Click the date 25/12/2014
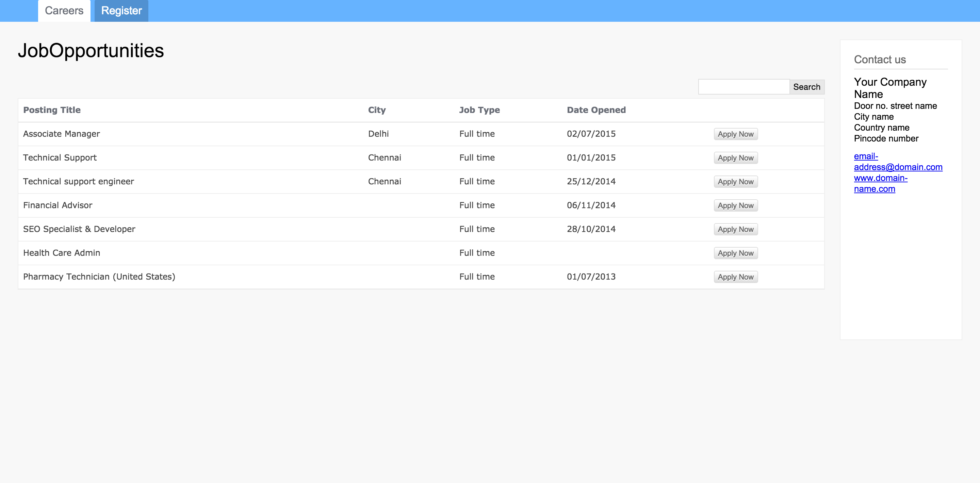This screenshot has width=980, height=483. click(591, 181)
